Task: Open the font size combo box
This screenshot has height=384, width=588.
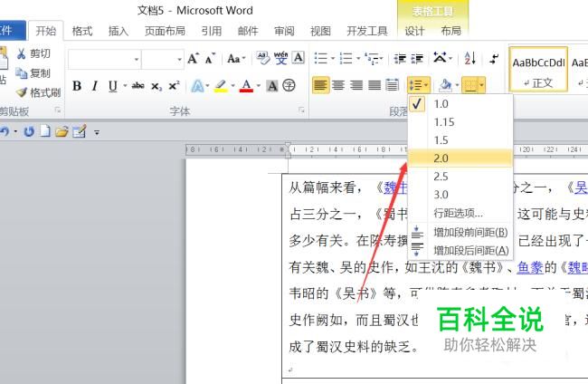Action: click(162, 59)
